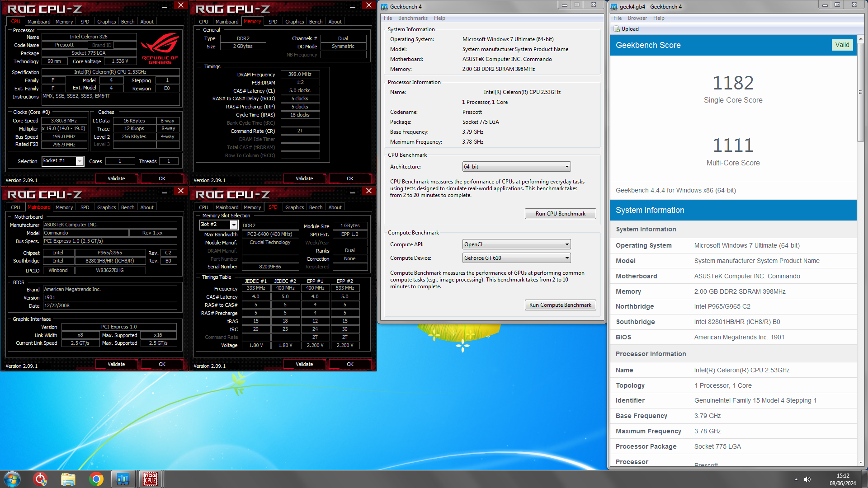This screenshot has width=868, height=488.
Task: Switch to Bench tab in Processor CPU-Z window
Action: (127, 22)
